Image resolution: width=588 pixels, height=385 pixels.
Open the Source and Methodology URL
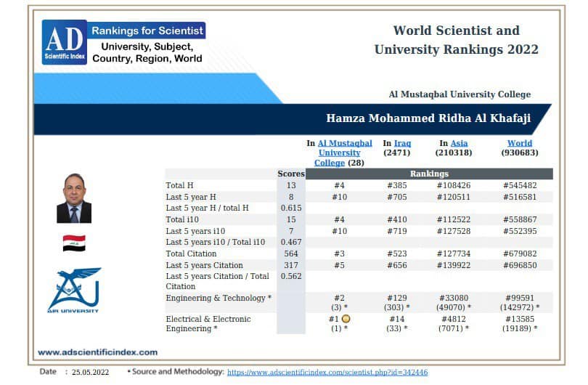tap(327, 372)
